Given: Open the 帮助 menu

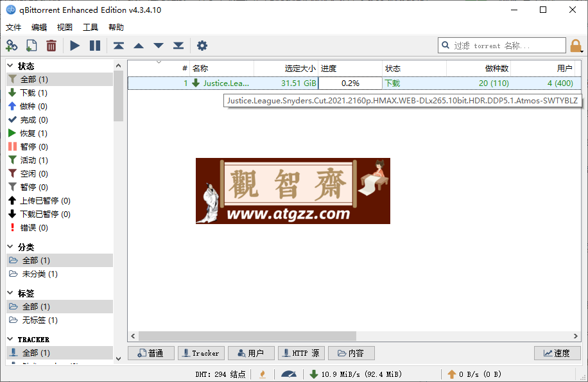Looking at the screenshot, I should [116, 28].
